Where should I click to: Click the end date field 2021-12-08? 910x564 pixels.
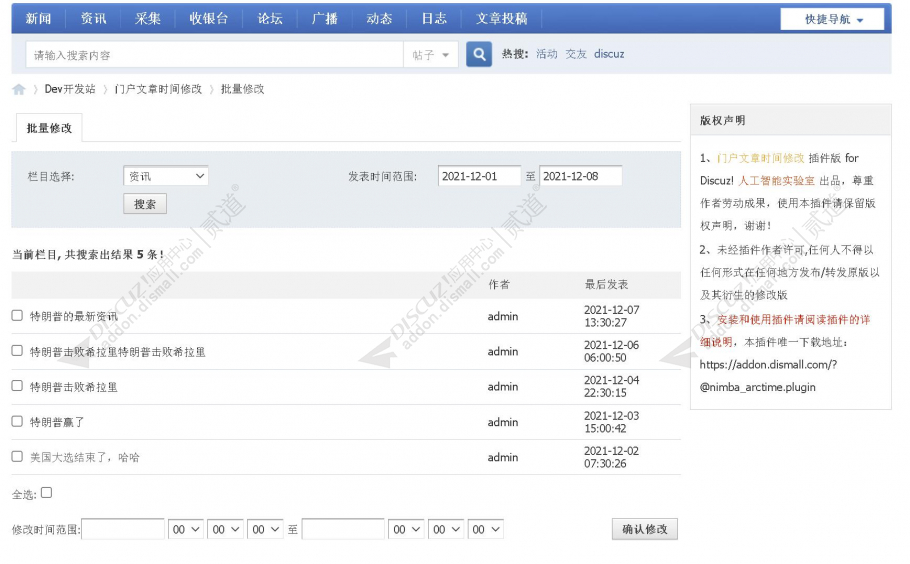580,176
